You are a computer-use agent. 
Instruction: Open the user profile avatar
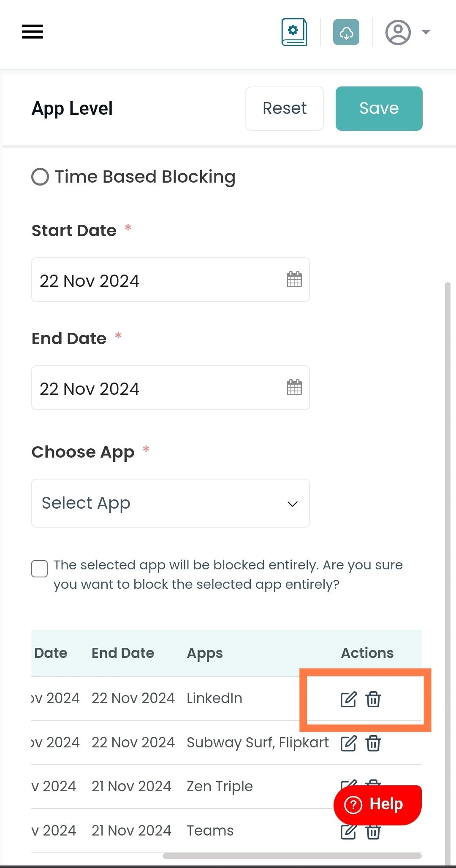pos(398,32)
